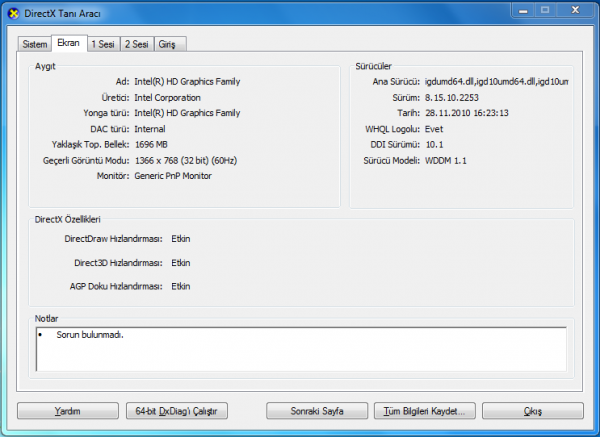Click the Intel Corporation manufacturer value

point(167,98)
